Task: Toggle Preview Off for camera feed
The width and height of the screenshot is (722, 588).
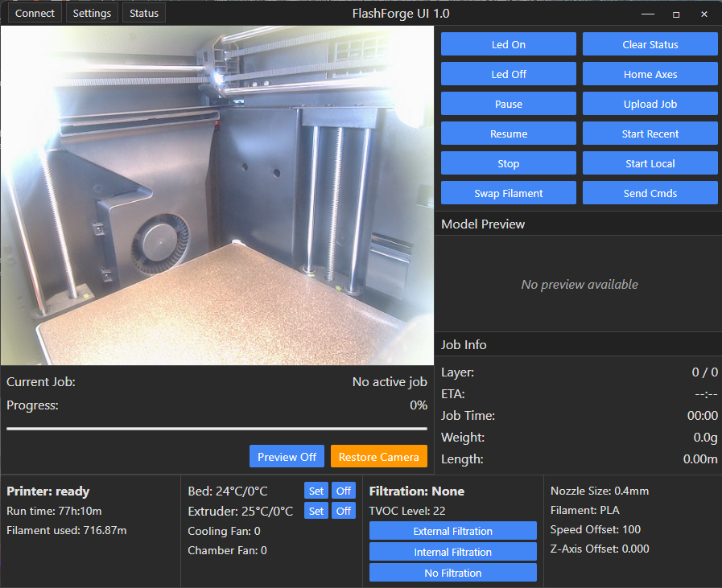Action: pos(287,456)
